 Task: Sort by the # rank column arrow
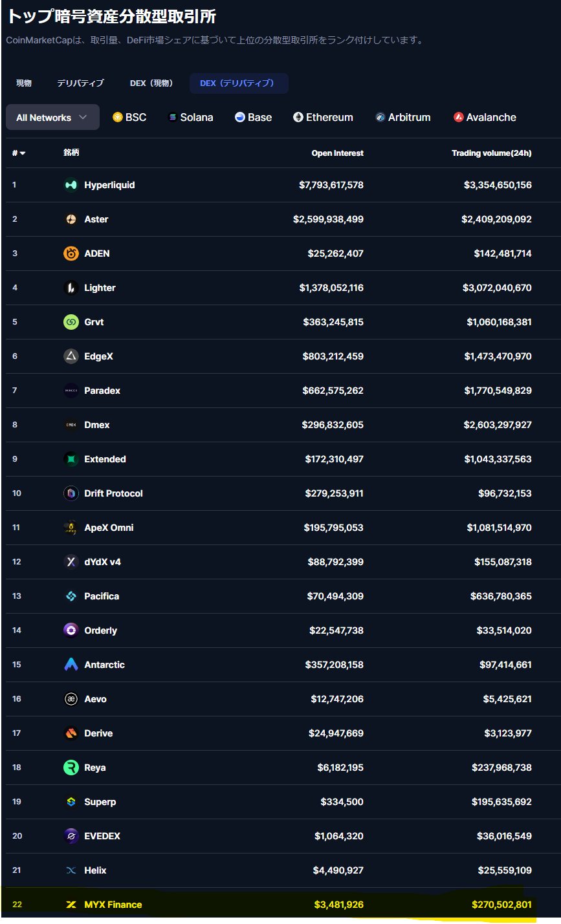coord(23,153)
